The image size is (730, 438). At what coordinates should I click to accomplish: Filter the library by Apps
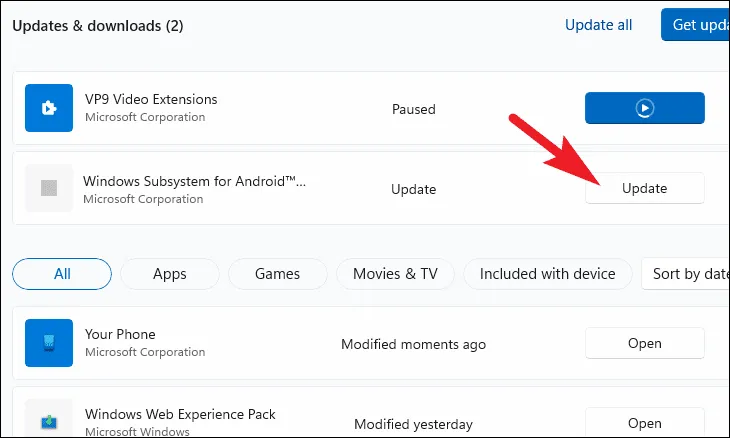(170, 274)
